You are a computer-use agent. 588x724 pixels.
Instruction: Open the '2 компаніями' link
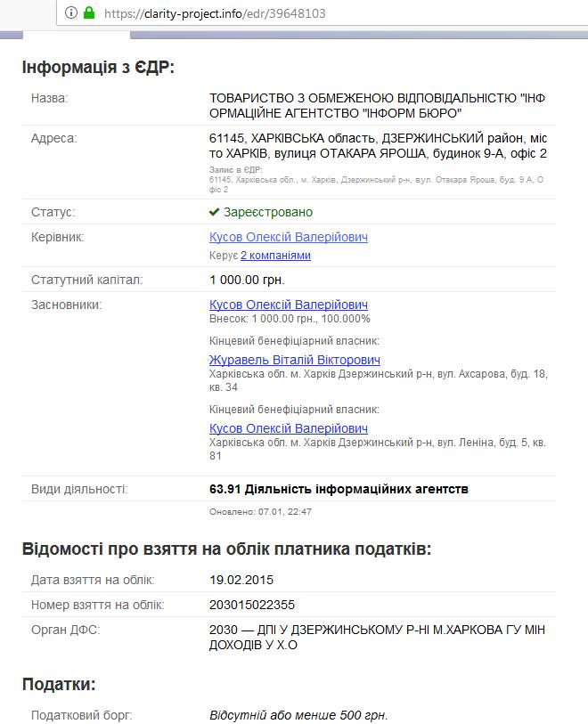275,256
